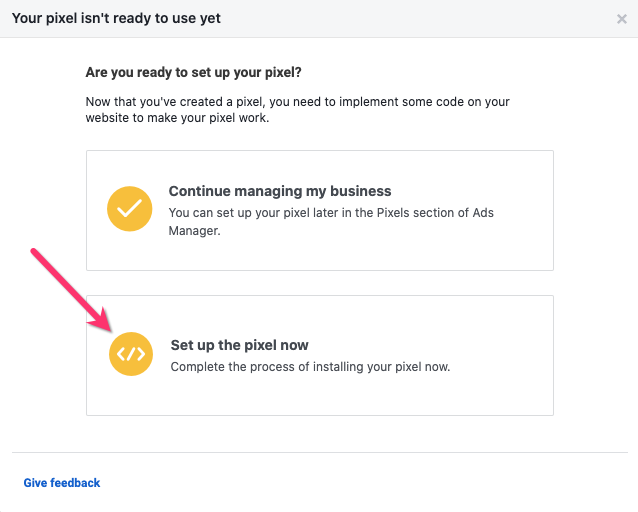
Task: Choose "Continue managing my business" heading
Action: point(279,191)
